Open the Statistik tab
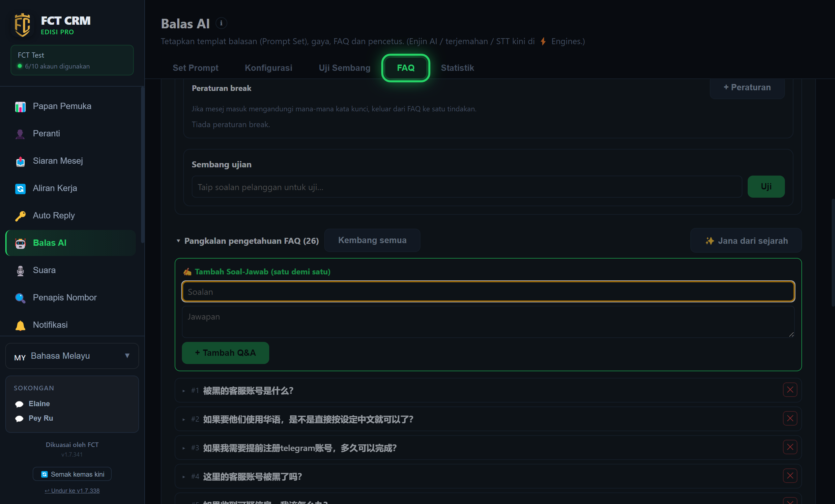The width and height of the screenshot is (835, 504). click(x=457, y=68)
